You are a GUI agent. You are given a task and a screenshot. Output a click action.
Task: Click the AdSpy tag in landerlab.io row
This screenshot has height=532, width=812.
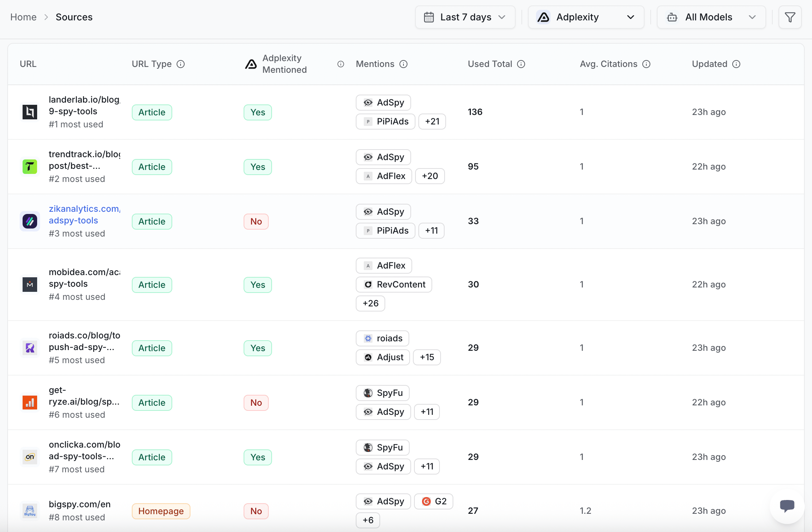pyautogui.click(x=383, y=103)
